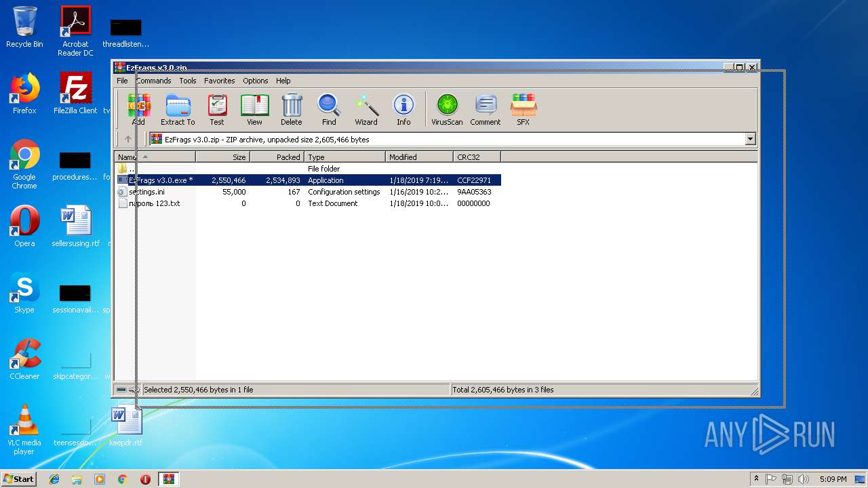
Task: Sort by Size column header
Action: pyautogui.click(x=223, y=157)
